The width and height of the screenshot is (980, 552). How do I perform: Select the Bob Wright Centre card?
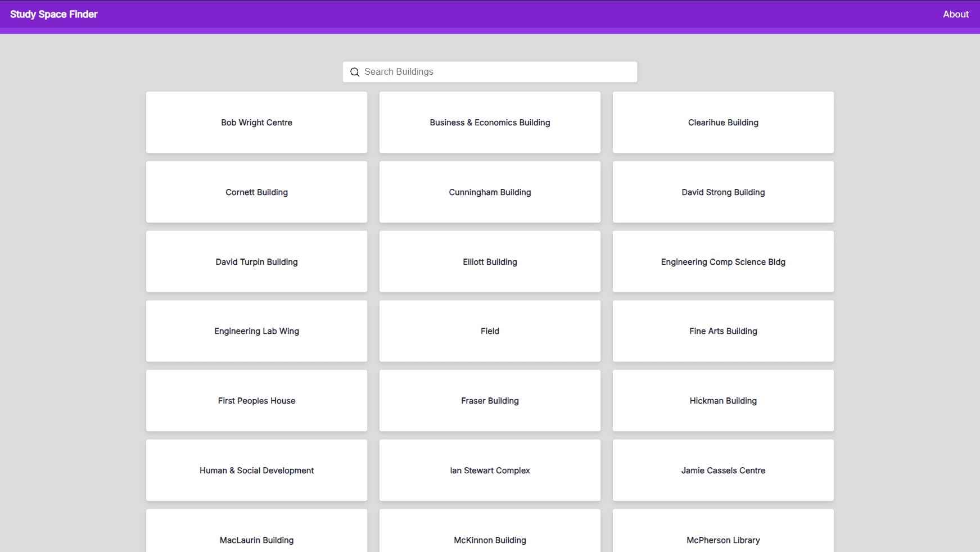point(256,122)
